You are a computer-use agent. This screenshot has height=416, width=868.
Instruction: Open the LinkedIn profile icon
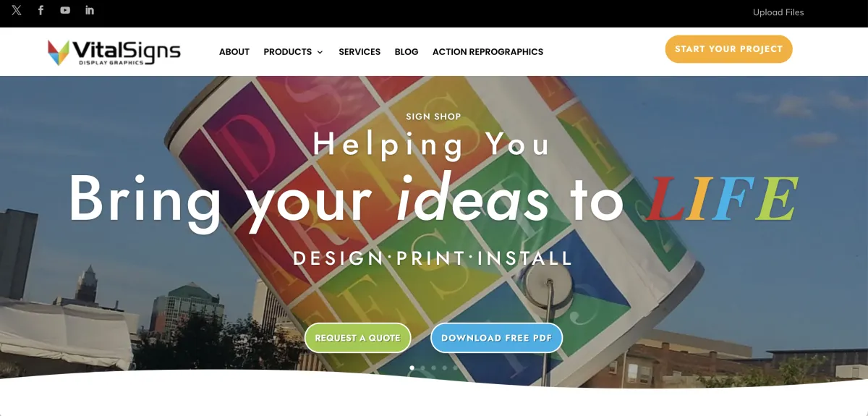tap(90, 10)
